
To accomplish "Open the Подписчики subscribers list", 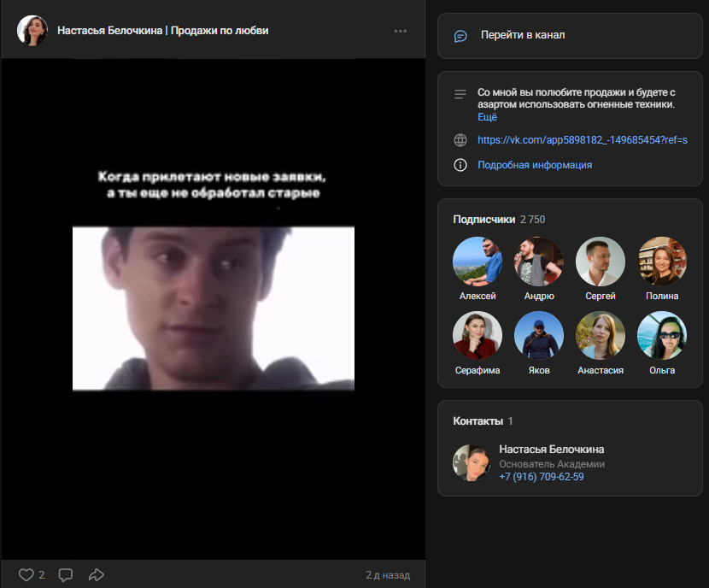I will pos(483,220).
